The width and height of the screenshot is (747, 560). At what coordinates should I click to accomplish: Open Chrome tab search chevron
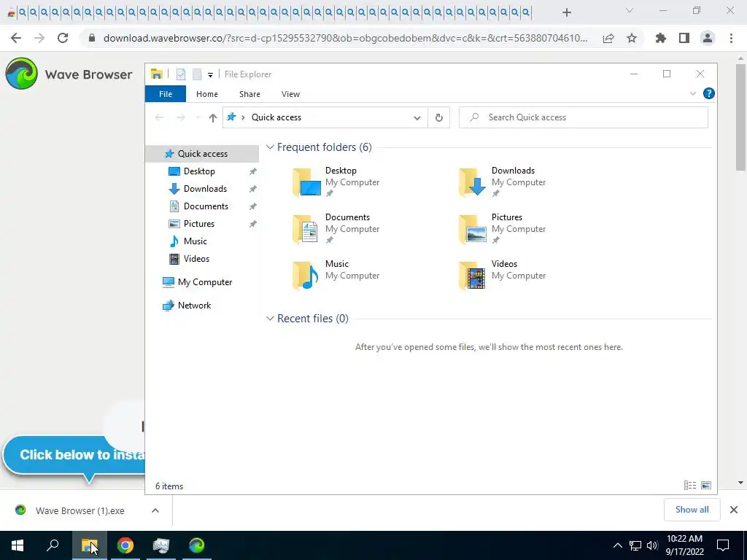(630, 10)
